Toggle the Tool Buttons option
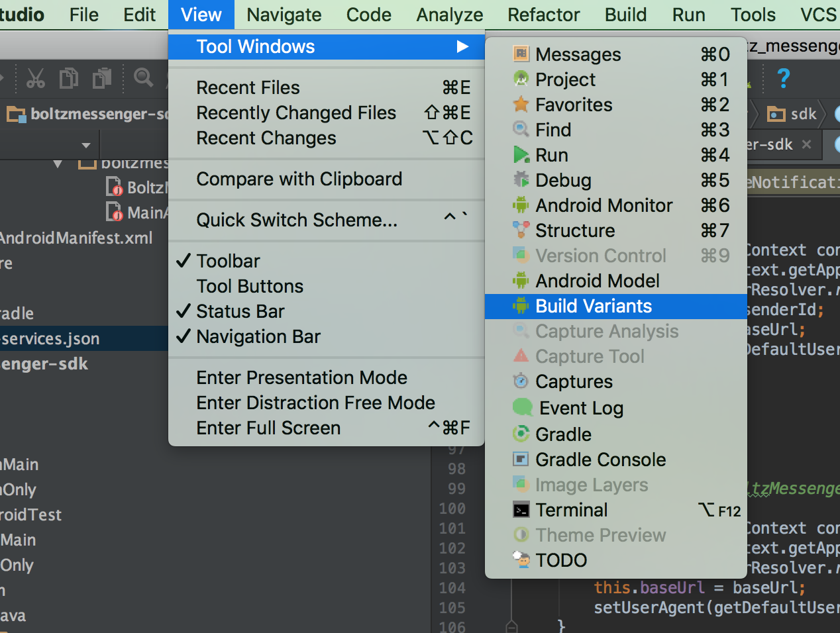This screenshot has height=633, width=840. pyautogui.click(x=327, y=286)
